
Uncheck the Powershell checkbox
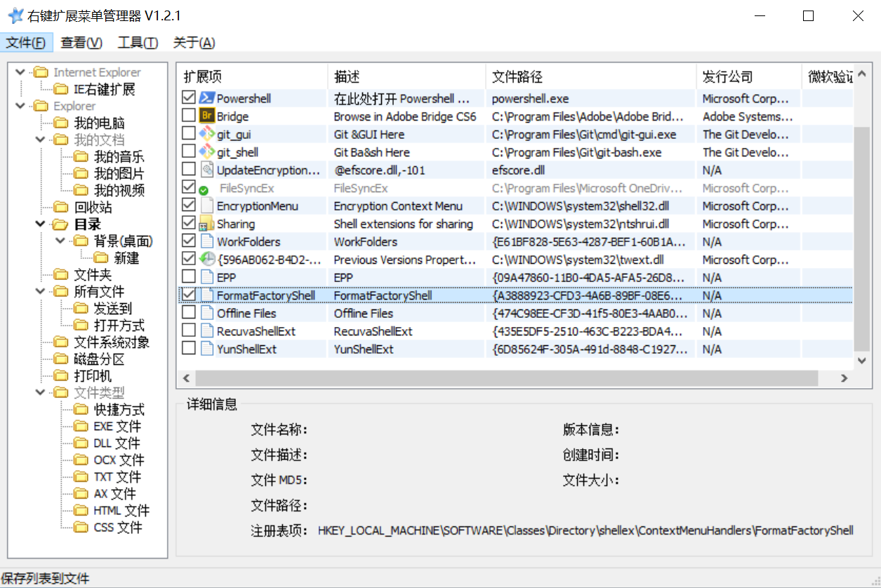click(x=188, y=98)
